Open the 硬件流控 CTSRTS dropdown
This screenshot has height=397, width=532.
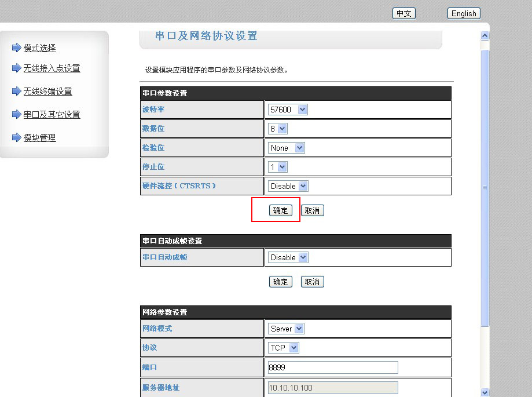(x=288, y=186)
